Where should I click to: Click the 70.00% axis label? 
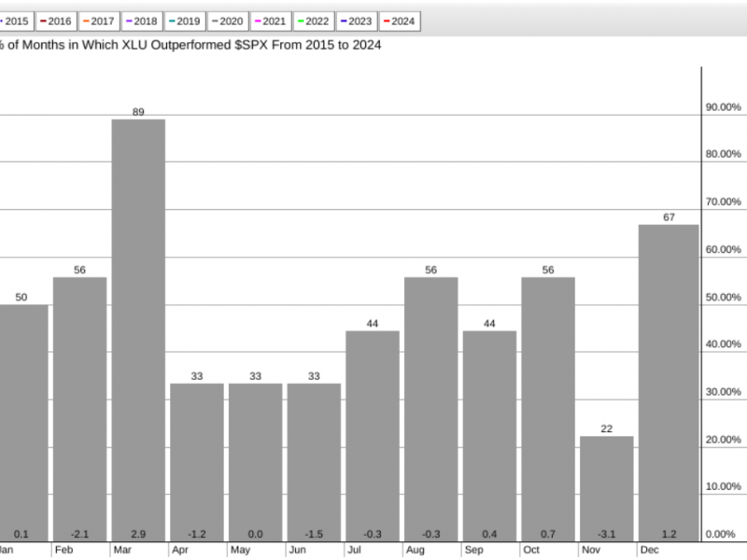point(723,202)
